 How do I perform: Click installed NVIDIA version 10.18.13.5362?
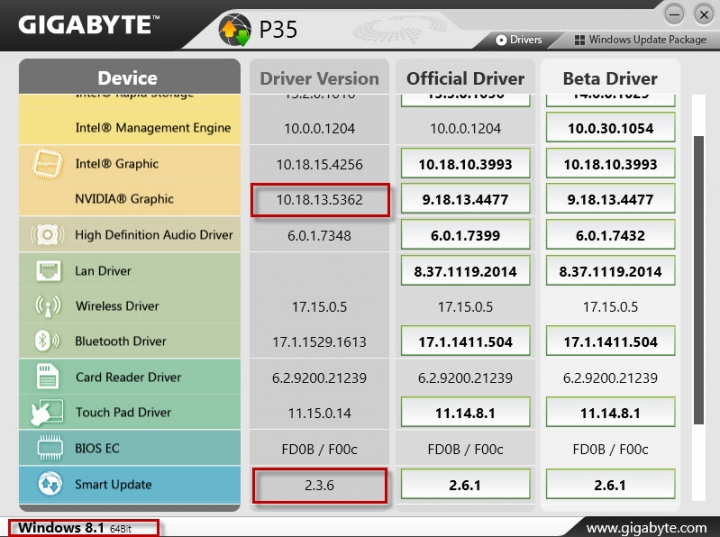320,200
